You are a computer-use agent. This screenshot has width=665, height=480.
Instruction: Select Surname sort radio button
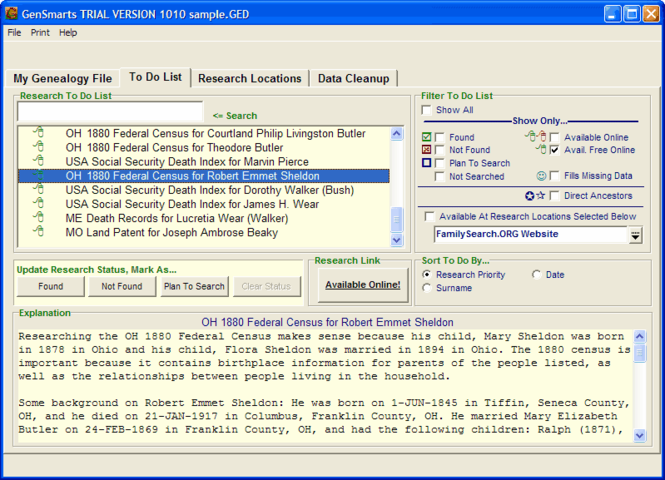click(x=427, y=288)
